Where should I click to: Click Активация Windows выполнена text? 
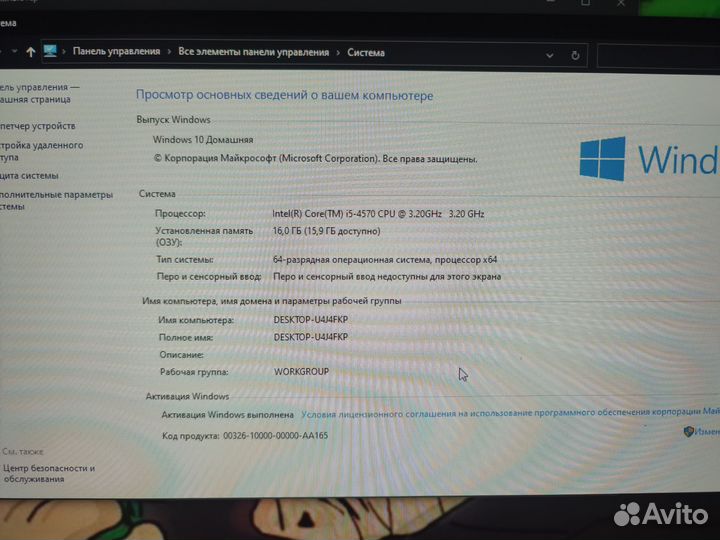(x=227, y=415)
